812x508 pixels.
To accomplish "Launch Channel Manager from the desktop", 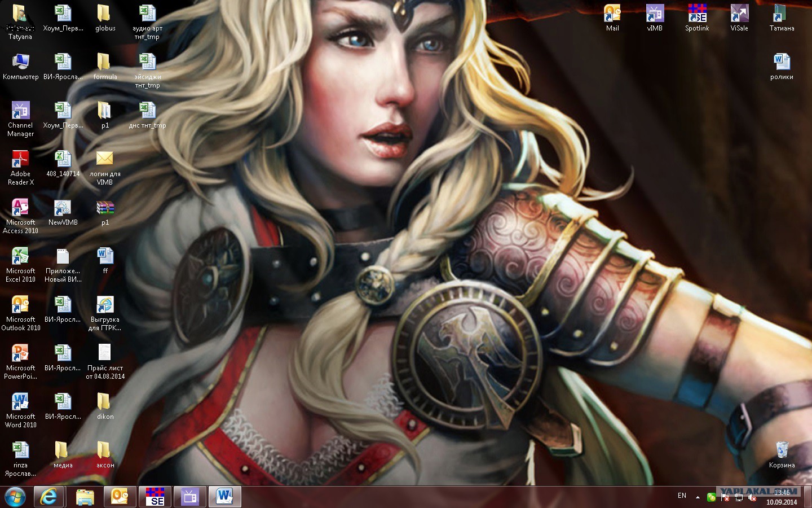I will pyautogui.click(x=20, y=120).
